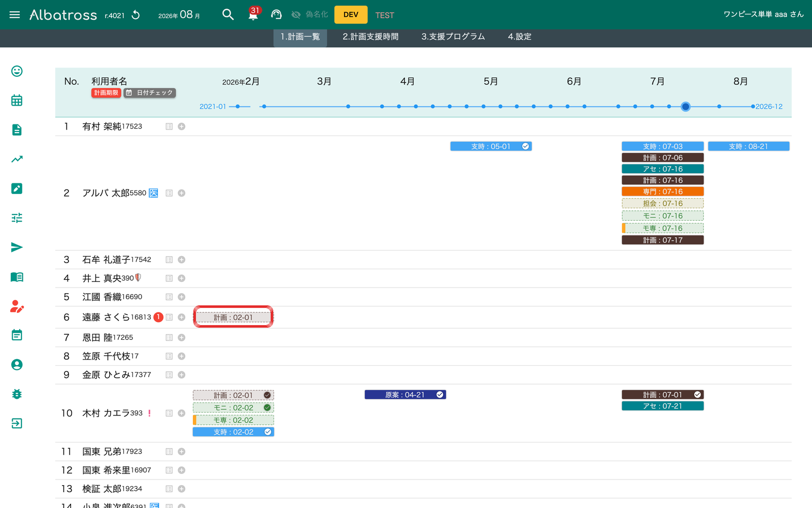
Task: Click the 2021-01 timeline start label
Action: (213, 107)
